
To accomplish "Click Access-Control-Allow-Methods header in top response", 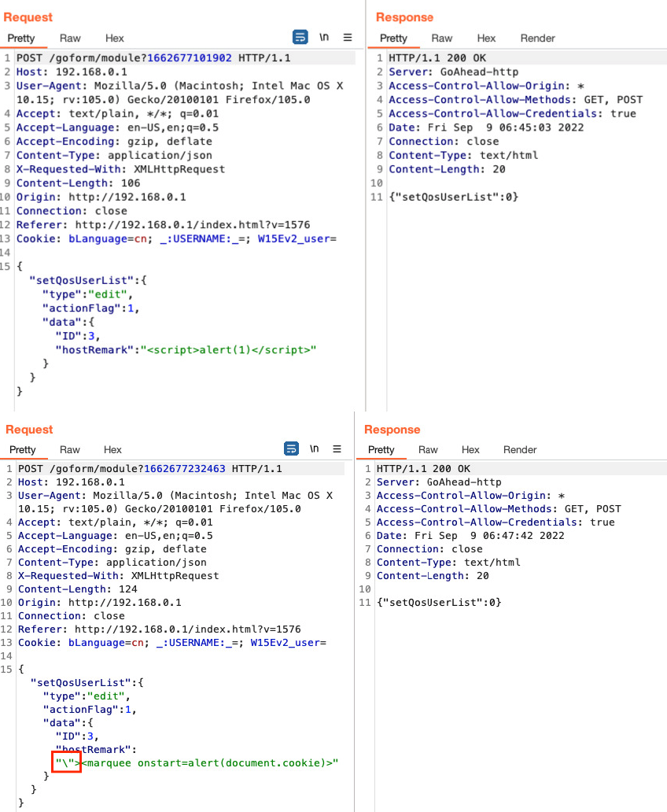I will [x=516, y=99].
